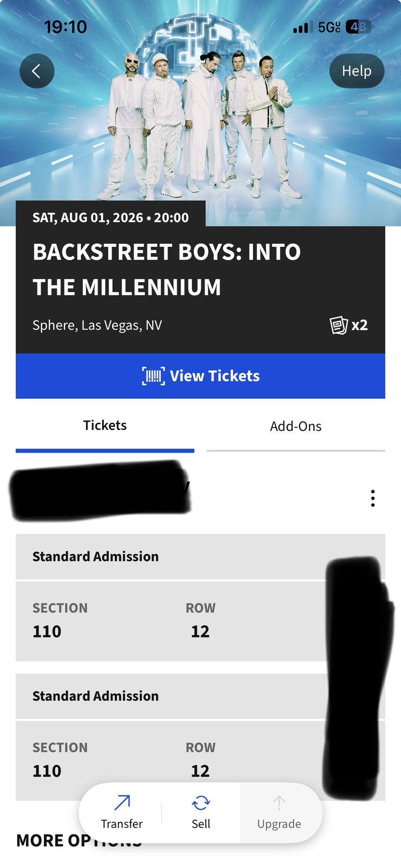Tap the Sphere, Las Vegas venue text
Image resolution: width=401 pixels, height=868 pixels.
[x=97, y=325]
